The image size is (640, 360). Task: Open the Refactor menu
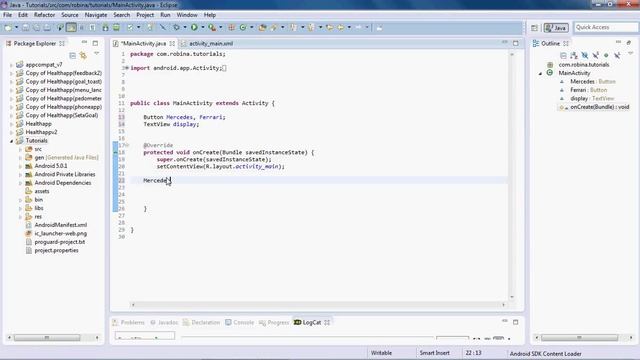coord(44,15)
